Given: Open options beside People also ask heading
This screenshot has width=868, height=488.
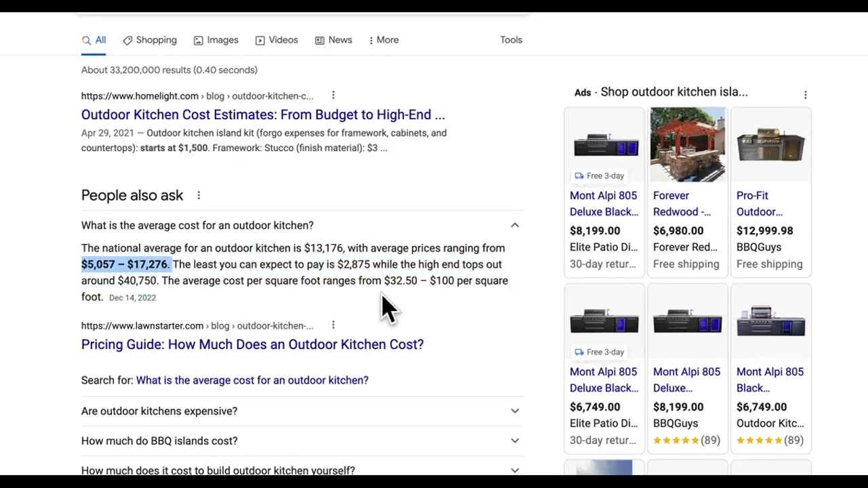Looking at the screenshot, I should click(x=199, y=195).
